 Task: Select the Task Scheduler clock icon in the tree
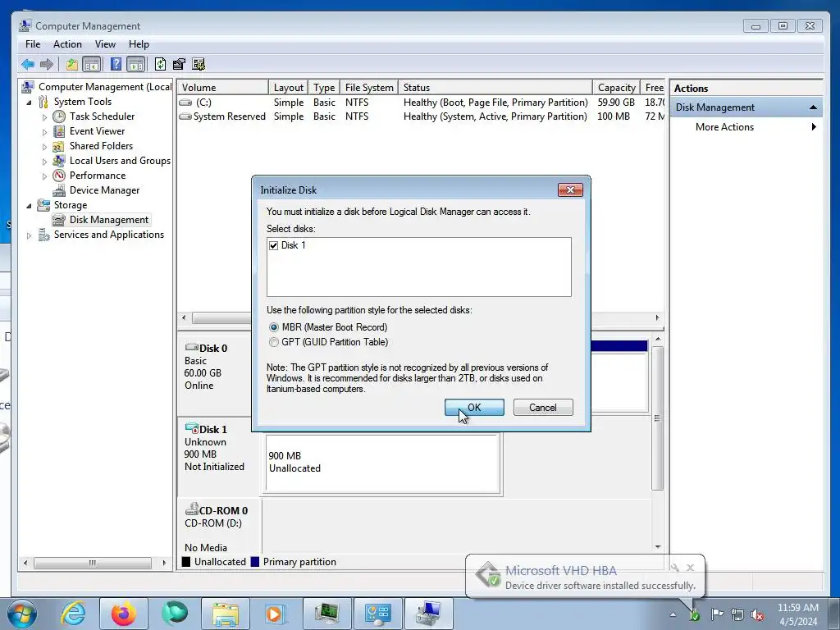coord(59,116)
